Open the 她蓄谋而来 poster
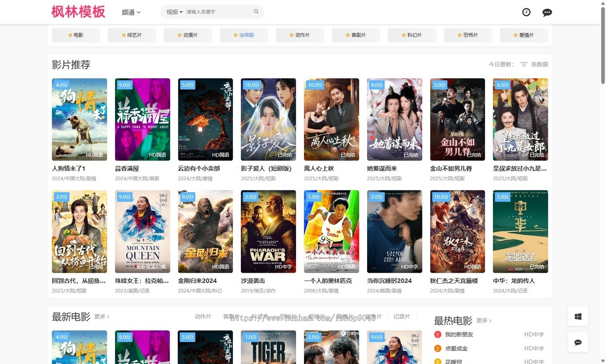The width and height of the screenshot is (606, 364). (x=394, y=119)
